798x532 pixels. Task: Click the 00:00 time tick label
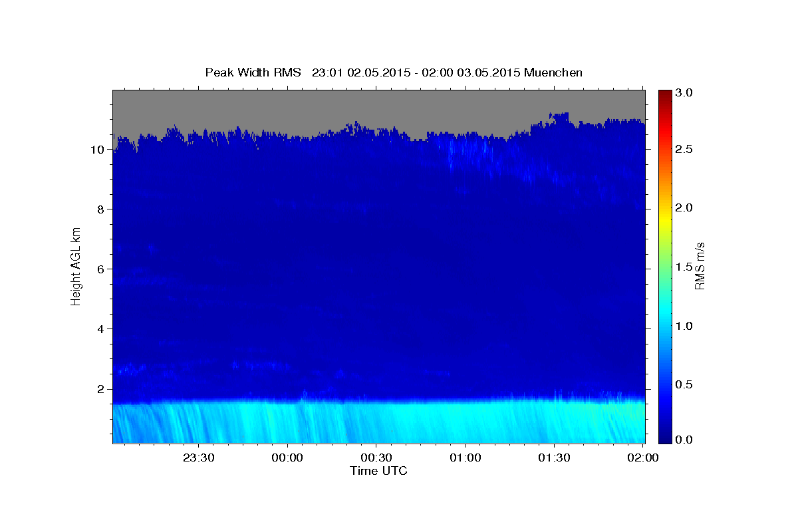pos(287,458)
